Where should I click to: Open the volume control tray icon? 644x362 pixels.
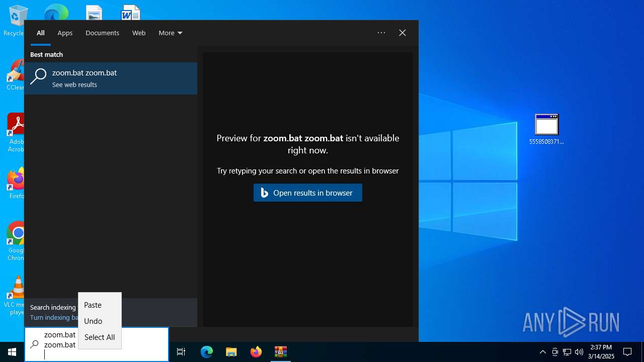579,352
